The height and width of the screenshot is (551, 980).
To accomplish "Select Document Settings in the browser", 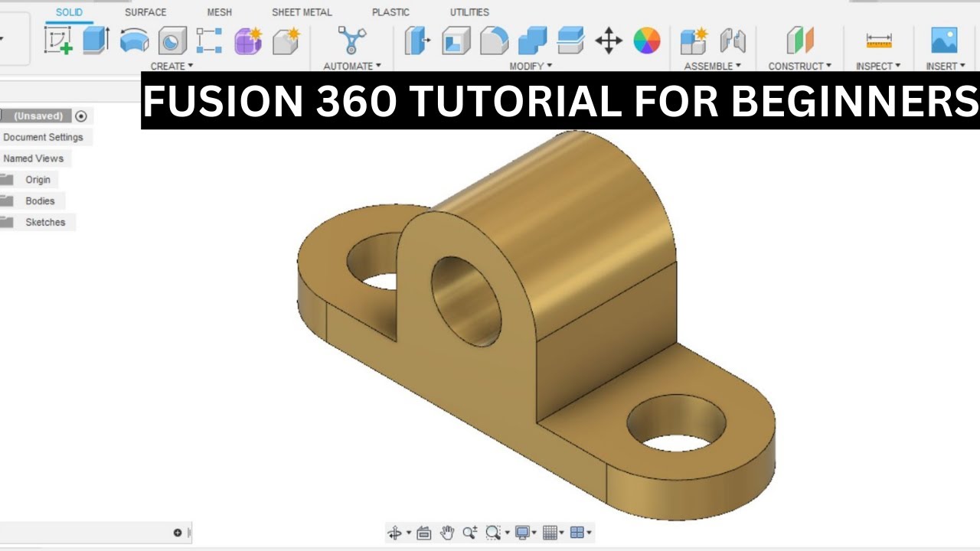I will (x=43, y=138).
